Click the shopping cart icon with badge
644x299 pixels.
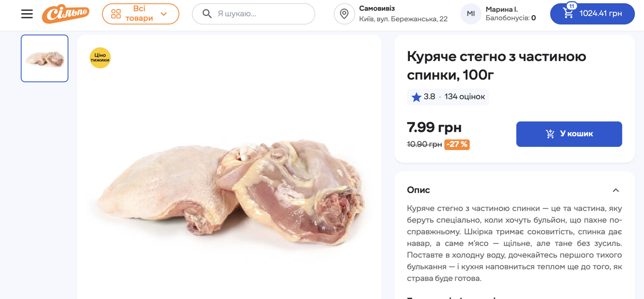568,13
